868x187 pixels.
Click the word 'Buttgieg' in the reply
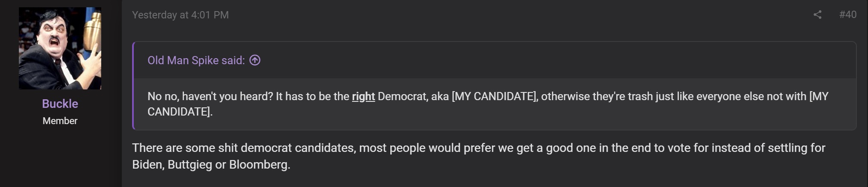click(x=190, y=164)
